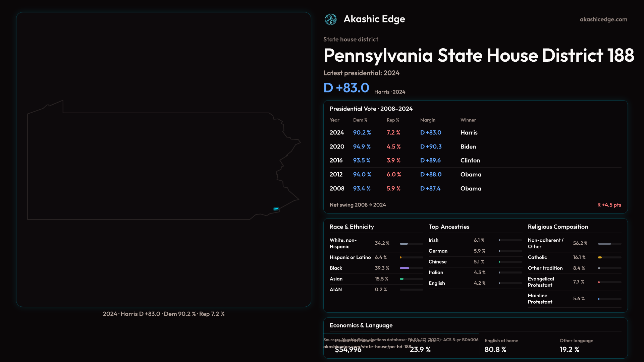Click the Winner column header
This screenshot has width=644, height=362.
468,120
